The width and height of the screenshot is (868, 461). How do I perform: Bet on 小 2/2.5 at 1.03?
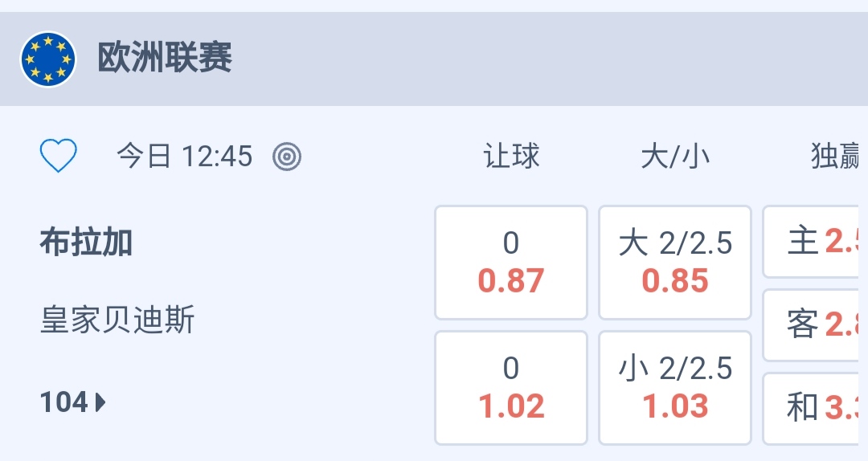point(675,388)
